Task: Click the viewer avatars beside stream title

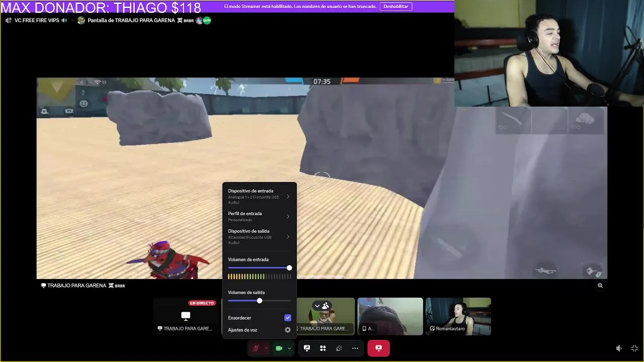Action: [x=203, y=21]
